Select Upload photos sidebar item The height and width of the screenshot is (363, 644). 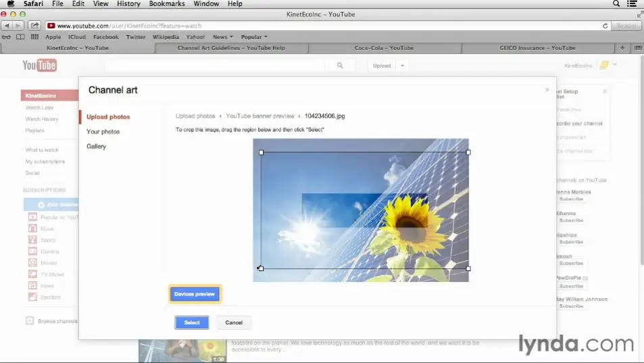(108, 117)
